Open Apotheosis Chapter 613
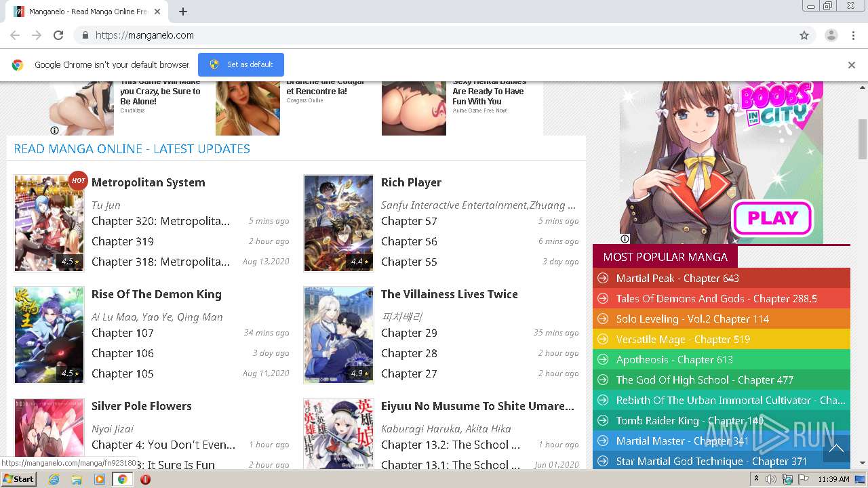 pos(675,360)
